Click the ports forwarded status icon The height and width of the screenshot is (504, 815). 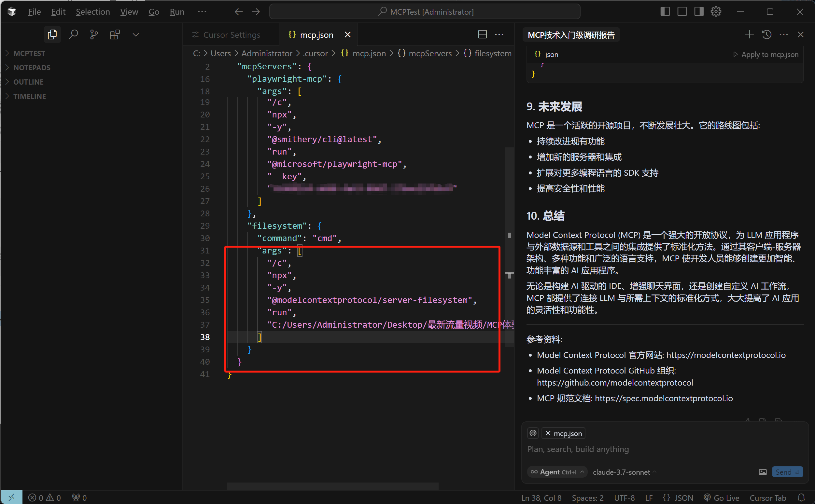pos(79,498)
